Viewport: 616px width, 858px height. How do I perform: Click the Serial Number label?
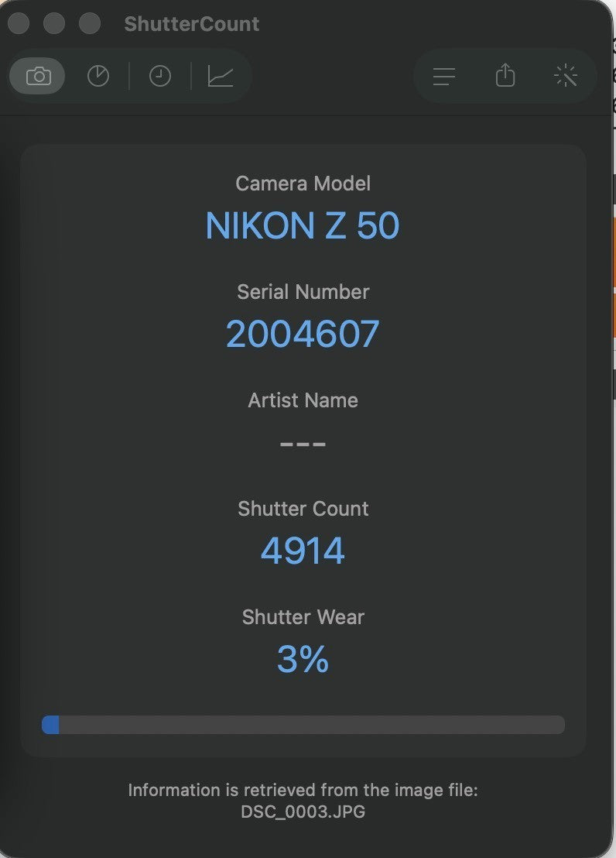tap(303, 292)
